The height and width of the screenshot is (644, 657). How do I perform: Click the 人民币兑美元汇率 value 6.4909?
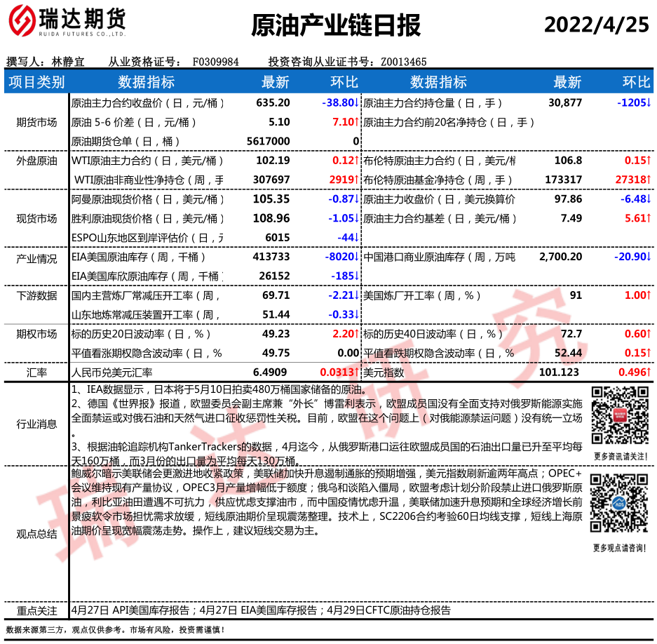coord(270,372)
